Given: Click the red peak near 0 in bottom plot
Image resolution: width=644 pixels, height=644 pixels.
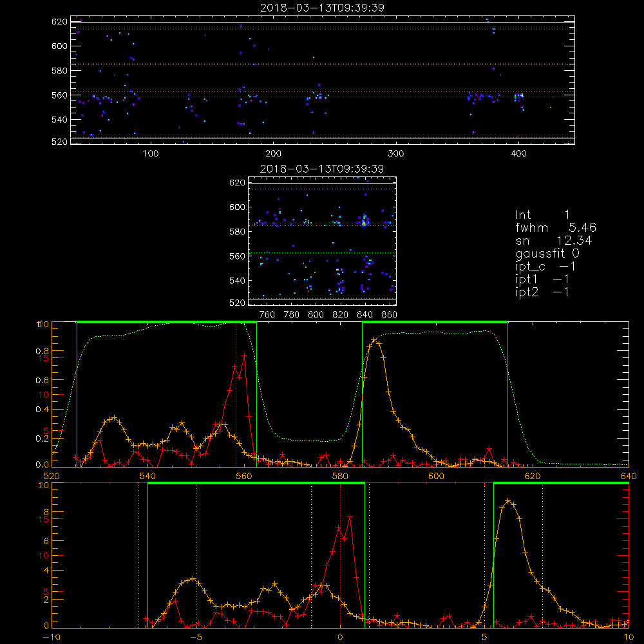Looking at the screenshot, I should point(350,517).
